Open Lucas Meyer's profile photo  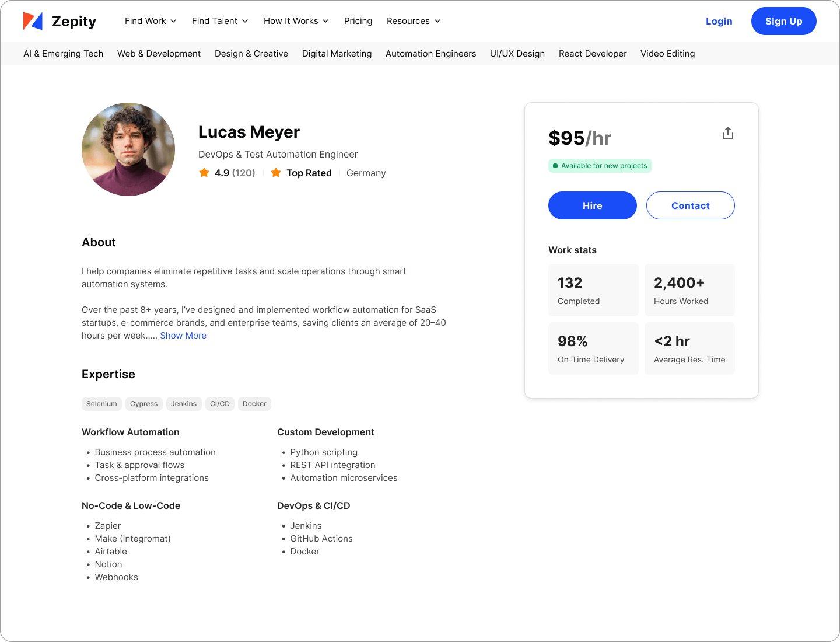coord(128,149)
